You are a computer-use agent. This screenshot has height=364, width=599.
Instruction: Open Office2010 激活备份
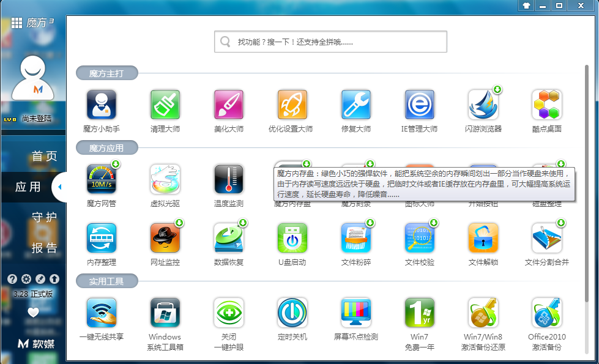(546, 313)
